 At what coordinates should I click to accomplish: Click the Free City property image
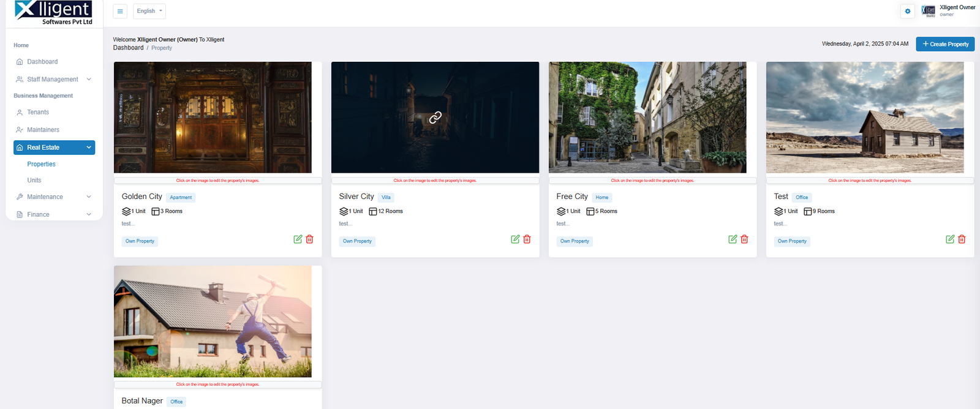click(x=647, y=118)
